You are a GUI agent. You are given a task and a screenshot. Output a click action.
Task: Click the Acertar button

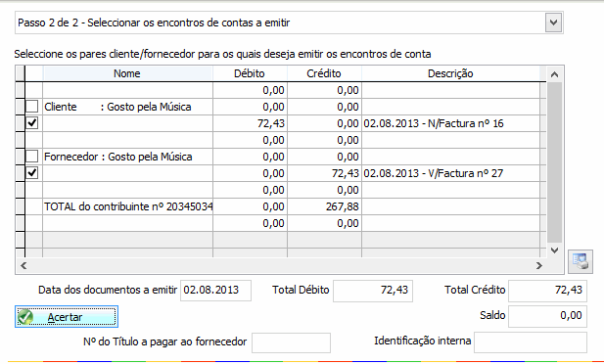tap(67, 317)
